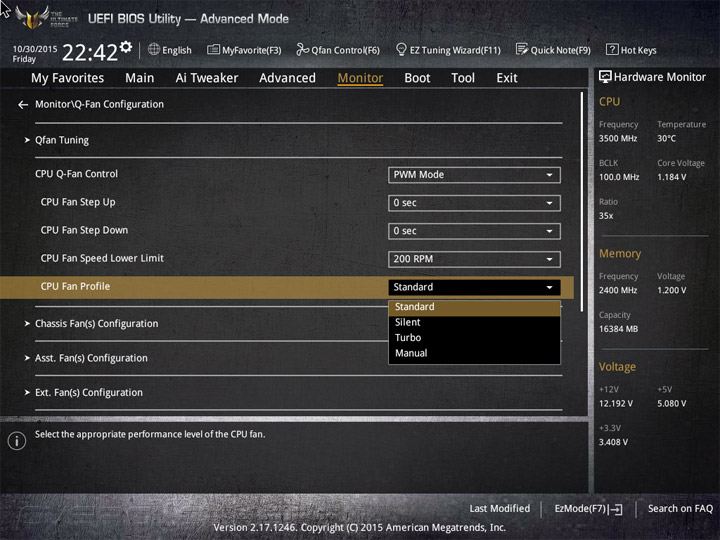Choose Turbo fan profile
Image resolution: width=720 pixels, height=540 pixels.
coord(474,338)
